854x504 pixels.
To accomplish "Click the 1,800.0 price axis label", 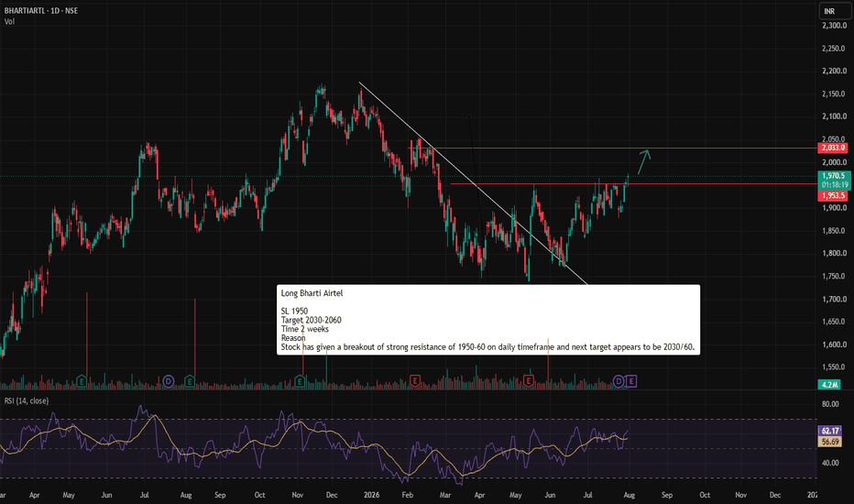I will 834,253.
